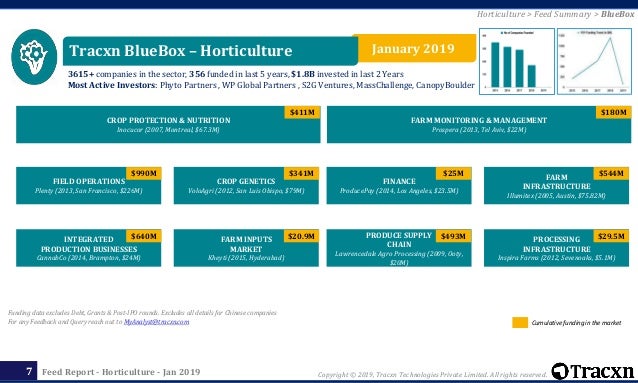Open the Crop Protection & Nutrition card
Image resolution: width=638 pixels, height=383 pixels.
pos(168,125)
